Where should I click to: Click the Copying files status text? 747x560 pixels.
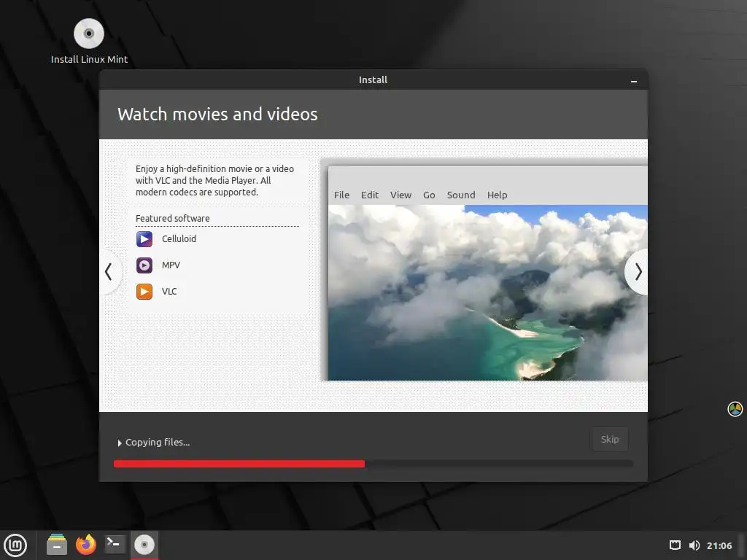coord(158,443)
